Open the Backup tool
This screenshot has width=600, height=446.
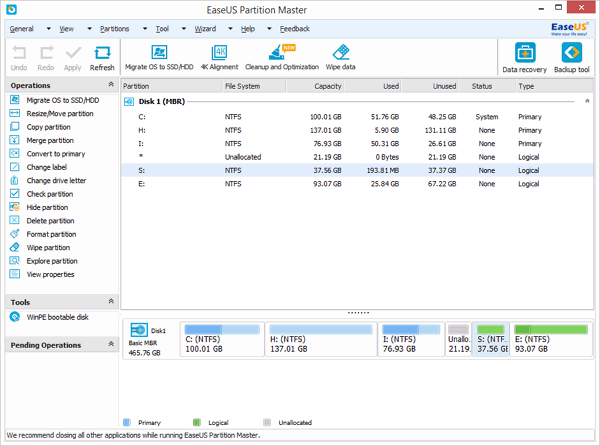[x=569, y=57]
